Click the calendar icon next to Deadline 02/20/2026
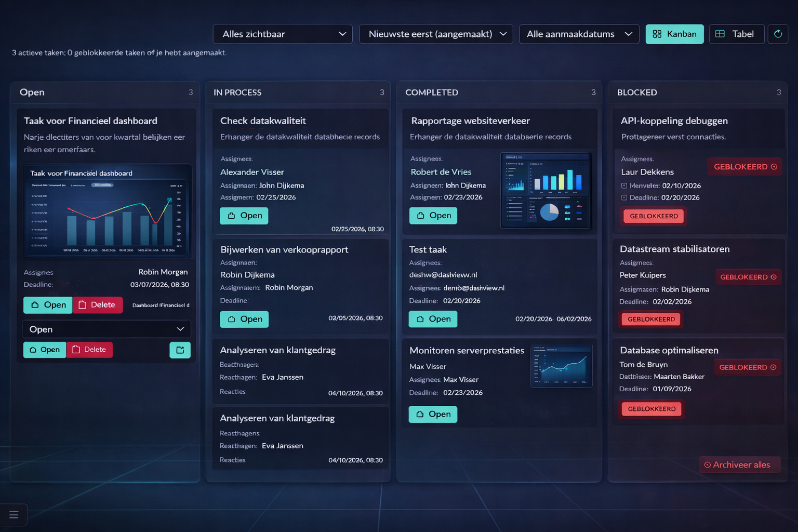 (x=625, y=197)
